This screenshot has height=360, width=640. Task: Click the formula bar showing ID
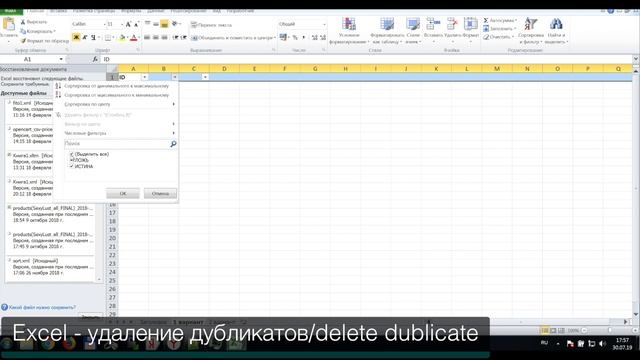tap(365, 59)
